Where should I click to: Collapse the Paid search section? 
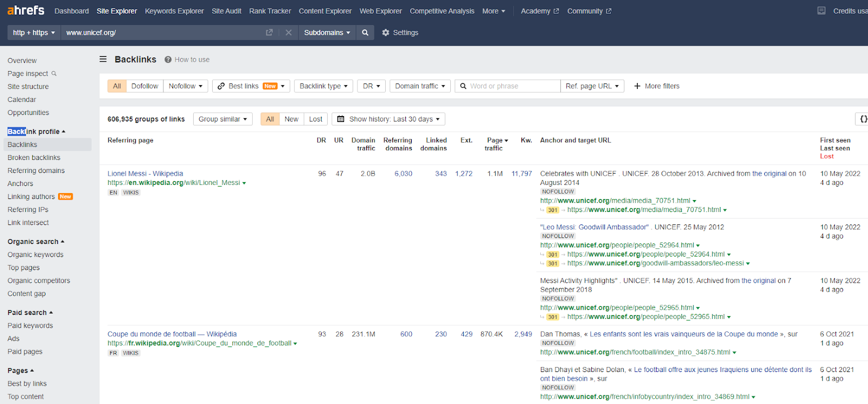[x=30, y=312]
